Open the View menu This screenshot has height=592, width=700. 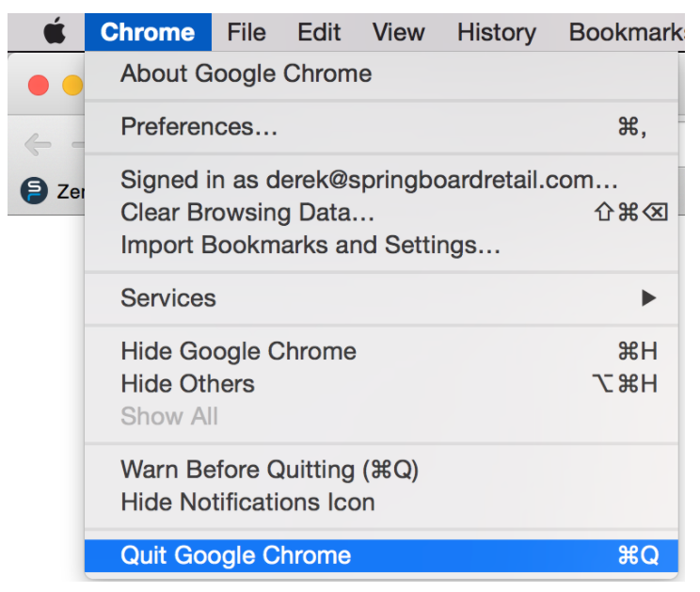[x=398, y=33]
